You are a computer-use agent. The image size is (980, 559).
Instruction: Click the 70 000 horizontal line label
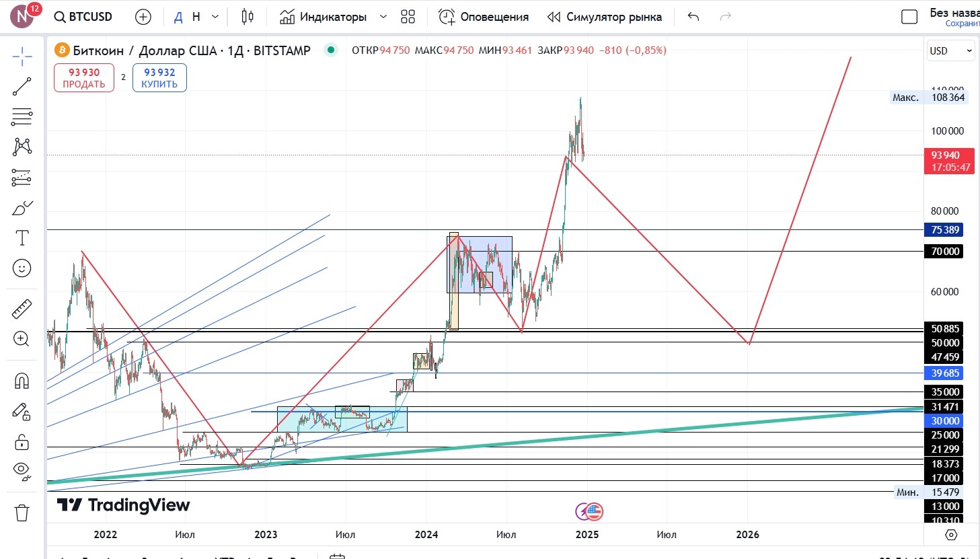pyautogui.click(x=945, y=252)
